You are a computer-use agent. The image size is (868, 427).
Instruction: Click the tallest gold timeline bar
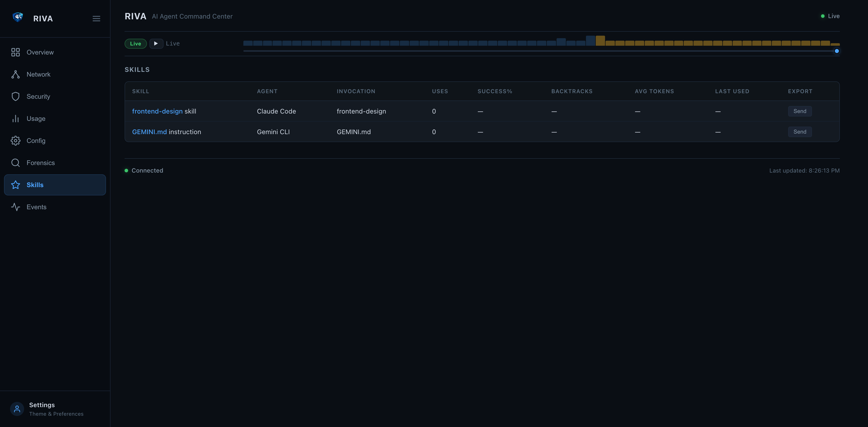600,41
